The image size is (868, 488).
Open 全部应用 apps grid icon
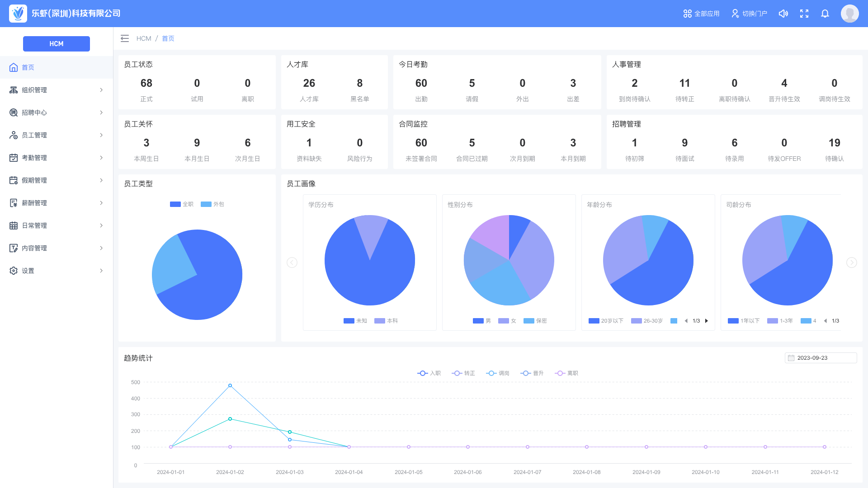tap(687, 14)
